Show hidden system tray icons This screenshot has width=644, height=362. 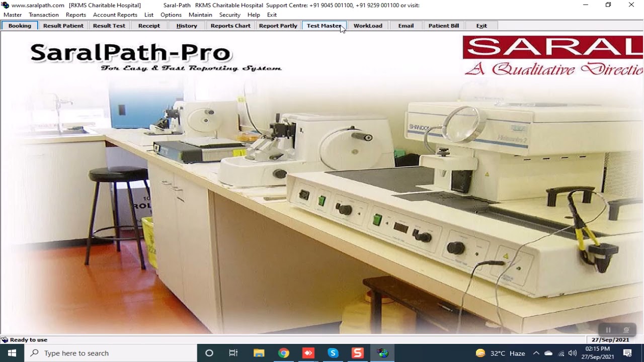click(x=536, y=353)
